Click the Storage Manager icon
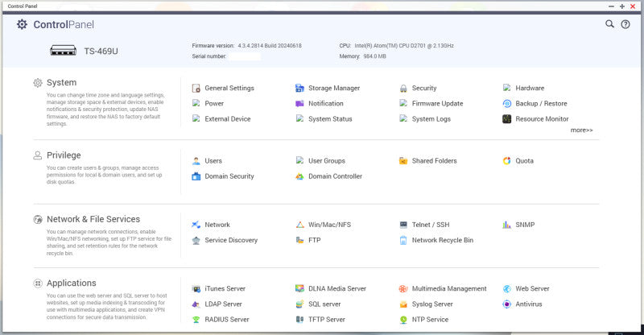Screen dimensions: 644x335 click(299, 88)
